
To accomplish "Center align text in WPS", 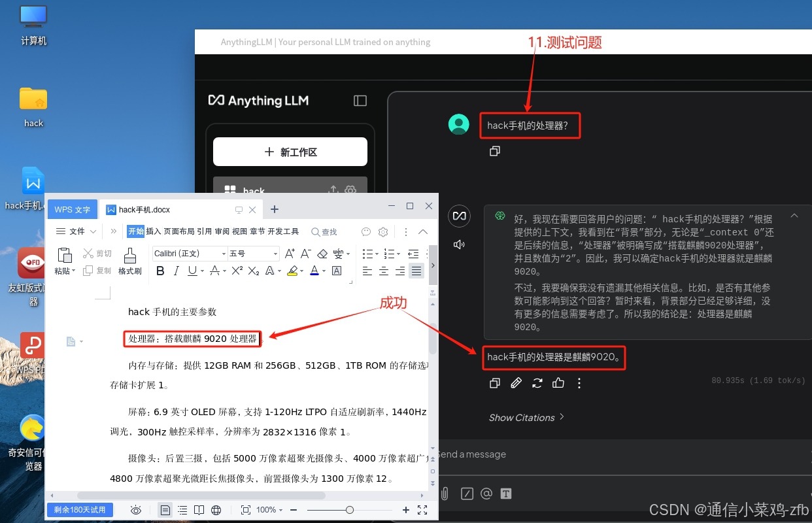I will (x=384, y=271).
